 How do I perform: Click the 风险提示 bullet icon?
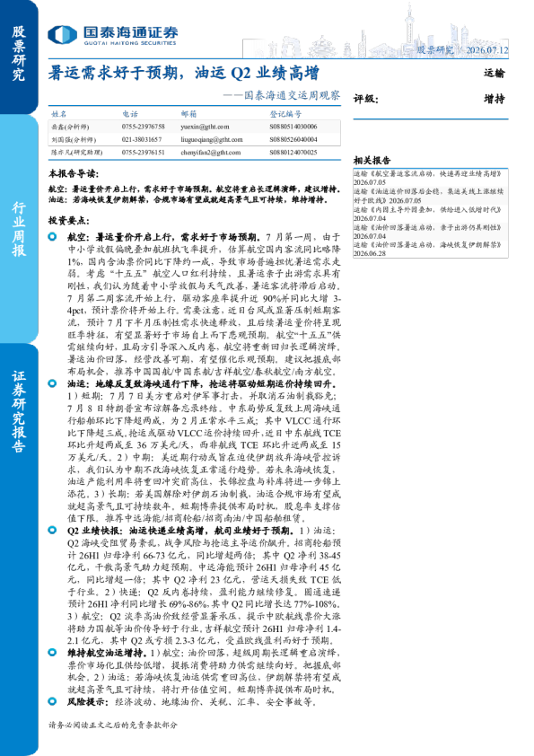point(53,701)
